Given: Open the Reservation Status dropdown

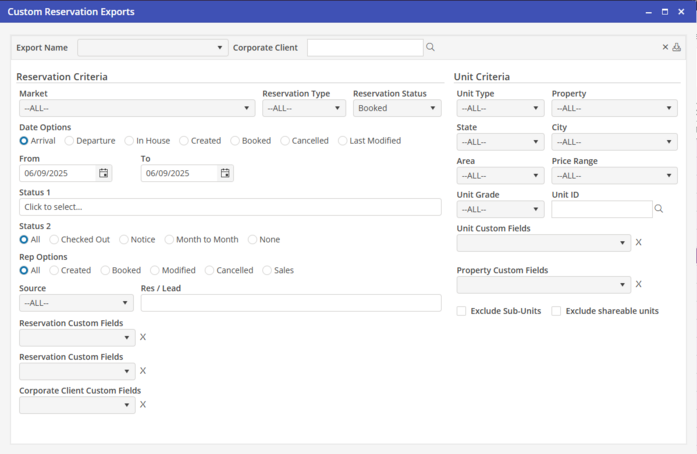Looking at the screenshot, I should 397,108.
